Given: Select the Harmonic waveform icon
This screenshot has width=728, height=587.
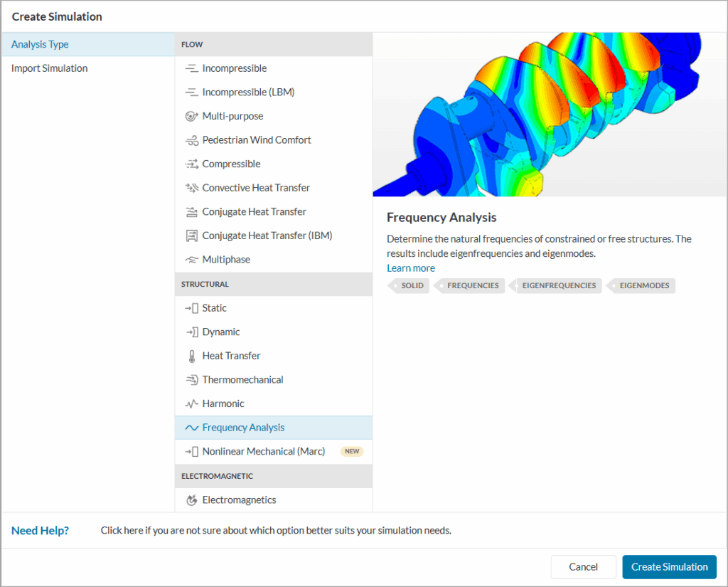Looking at the screenshot, I should pyautogui.click(x=192, y=403).
